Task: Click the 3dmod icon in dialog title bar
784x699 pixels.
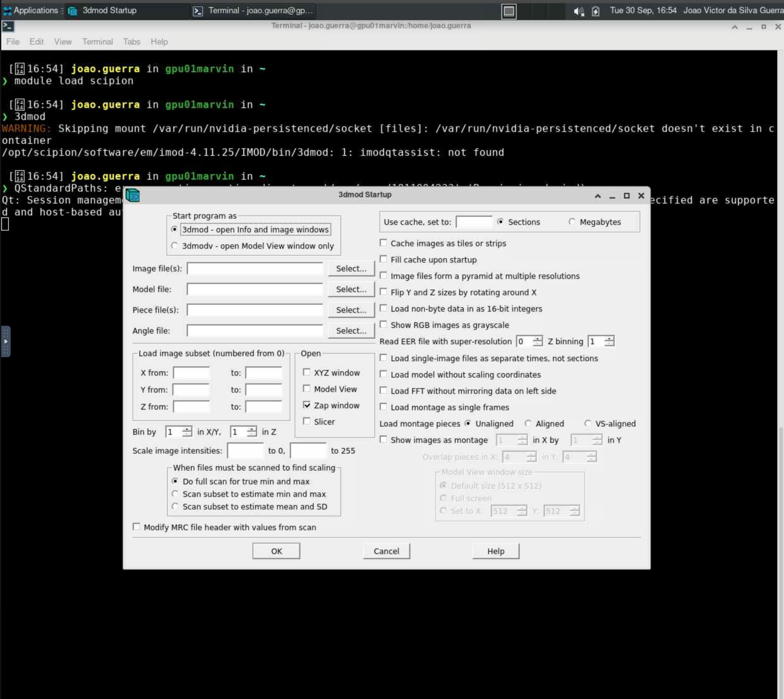Action: [133, 195]
